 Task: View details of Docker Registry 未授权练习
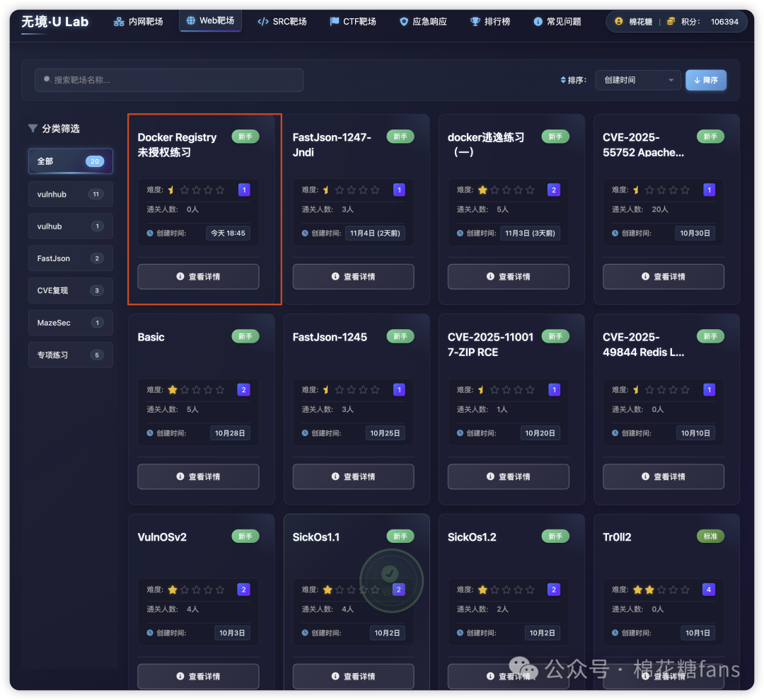tap(198, 277)
